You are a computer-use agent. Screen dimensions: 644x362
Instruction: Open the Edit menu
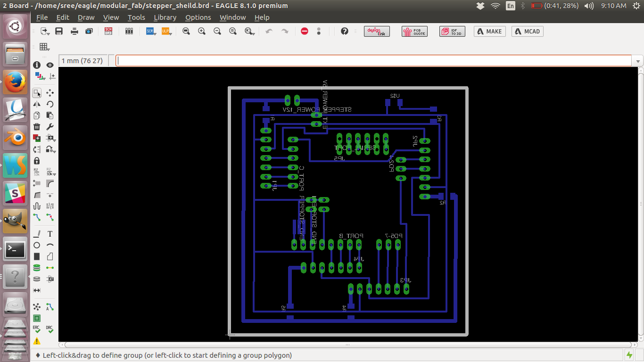[x=63, y=17]
